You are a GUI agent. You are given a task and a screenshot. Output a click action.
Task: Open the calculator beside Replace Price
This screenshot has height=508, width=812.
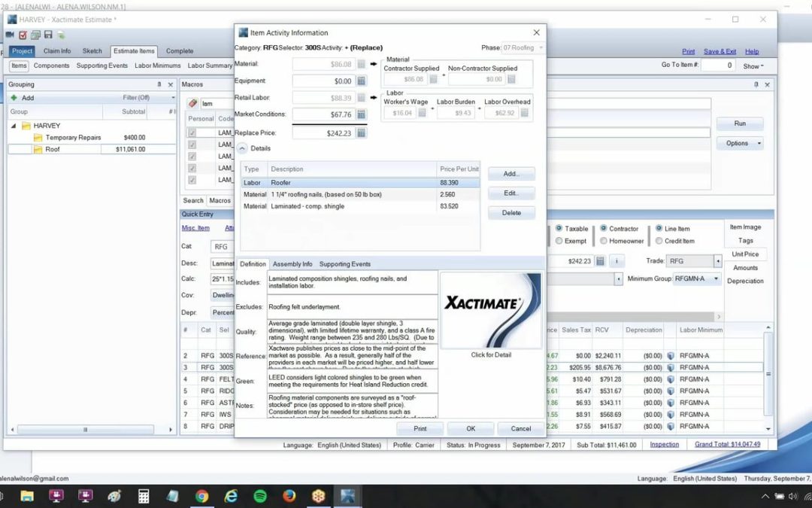[361, 133]
